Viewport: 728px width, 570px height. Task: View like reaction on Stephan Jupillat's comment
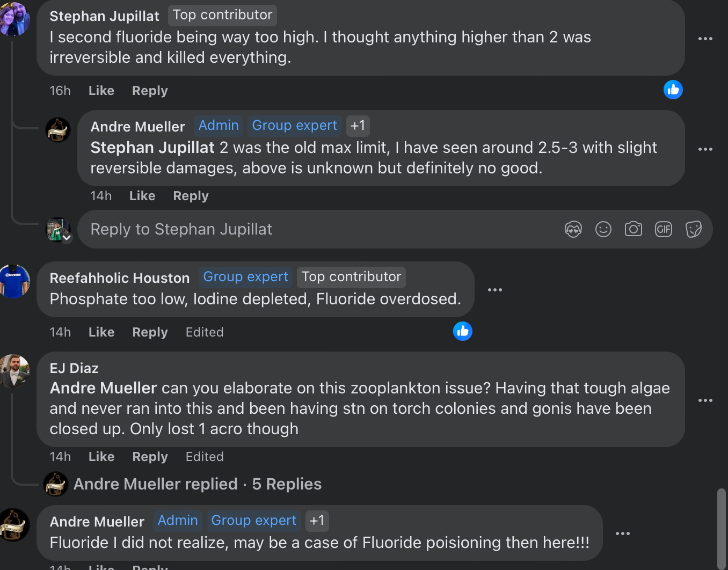673,90
